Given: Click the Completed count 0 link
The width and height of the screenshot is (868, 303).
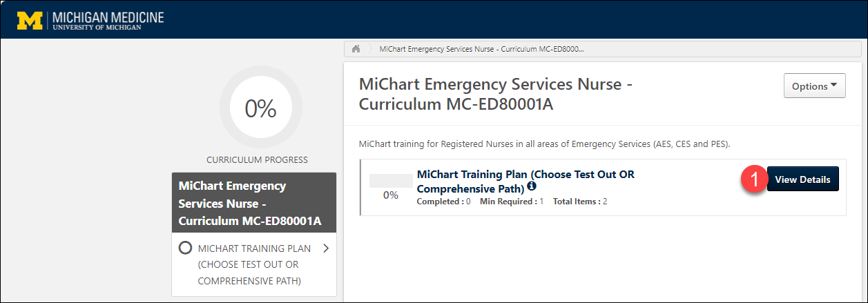Looking at the screenshot, I should pyautogui.click(x=468, y=202).
